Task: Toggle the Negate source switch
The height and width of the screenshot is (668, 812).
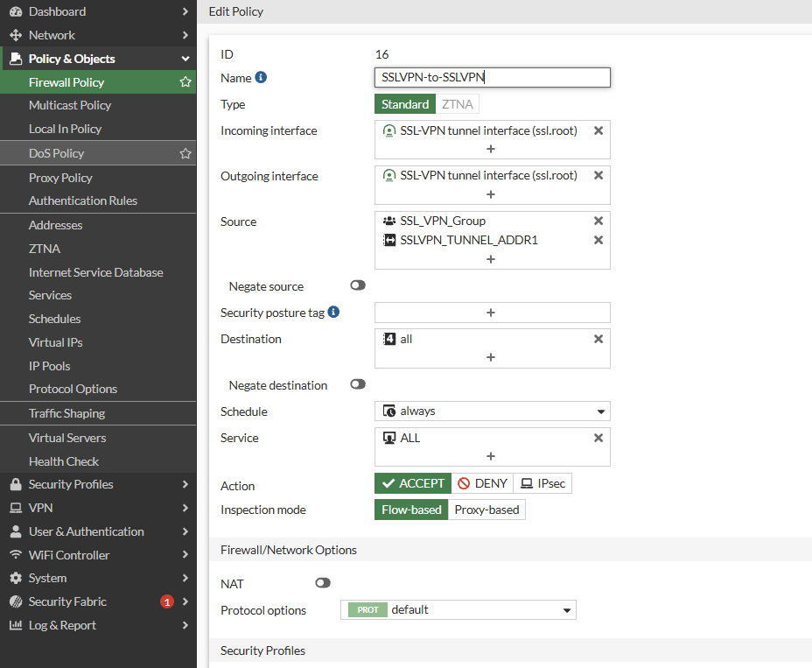Action: (357, 285)
